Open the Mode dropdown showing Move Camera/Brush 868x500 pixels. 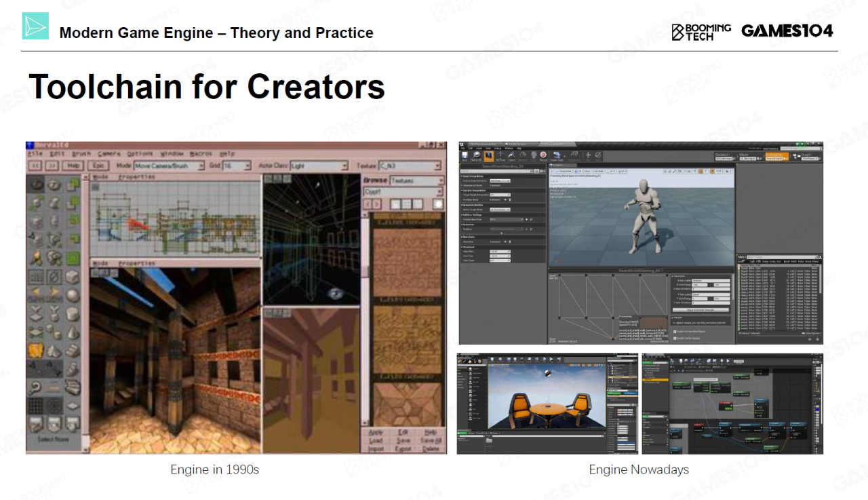[x=170, y=166]
